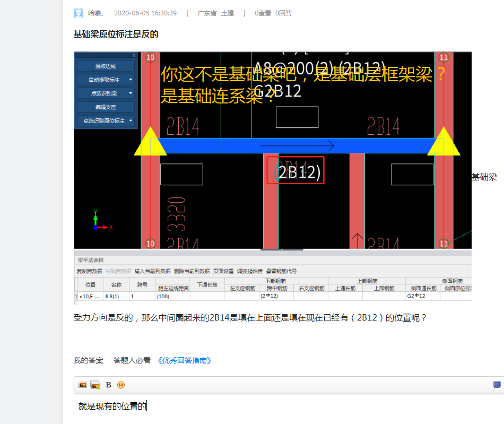
Task: Click the answer text field containing 就是现有的位置的
Action: [x=289, y=408]
